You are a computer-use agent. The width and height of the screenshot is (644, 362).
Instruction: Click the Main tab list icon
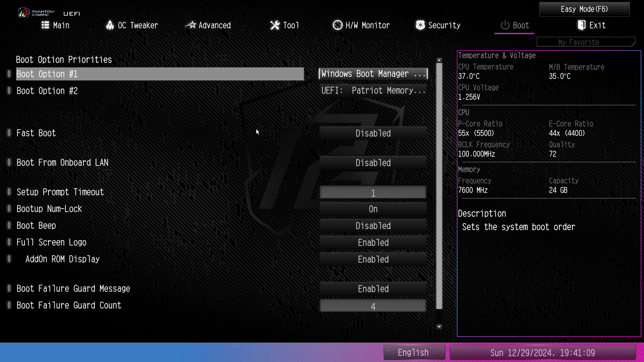pos(45,25)
